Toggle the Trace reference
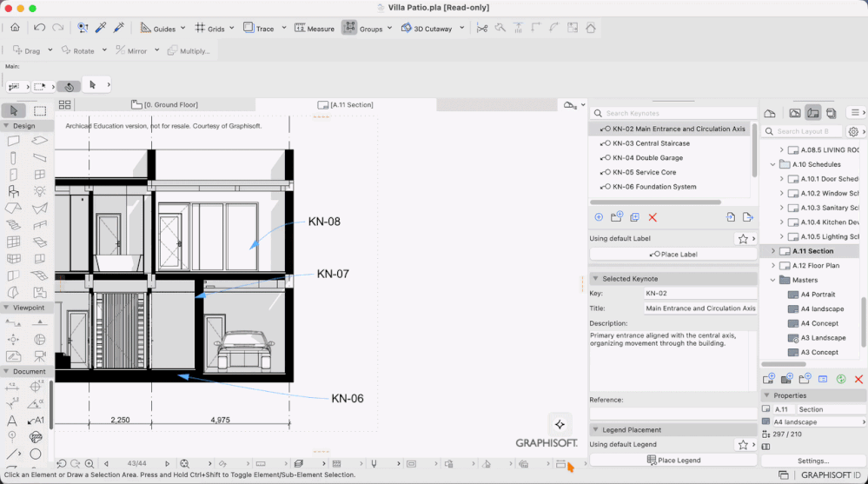868x484 pixels. pos(259,29)
